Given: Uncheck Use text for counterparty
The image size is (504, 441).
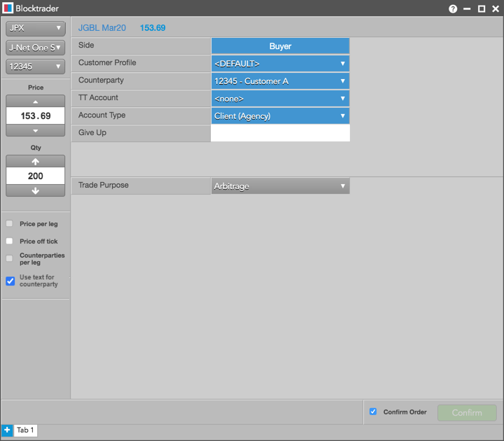Looking at the screenshot, I should pos(10,281).
